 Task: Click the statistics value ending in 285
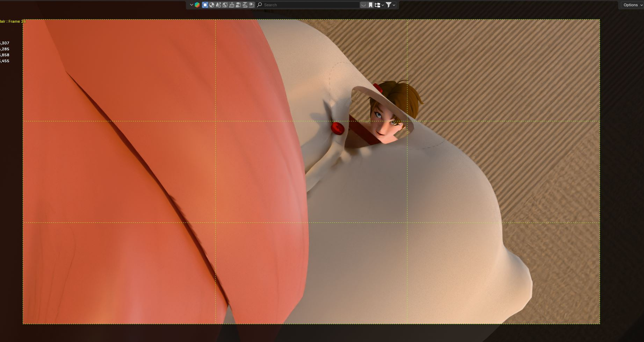(x=5, y=49)
